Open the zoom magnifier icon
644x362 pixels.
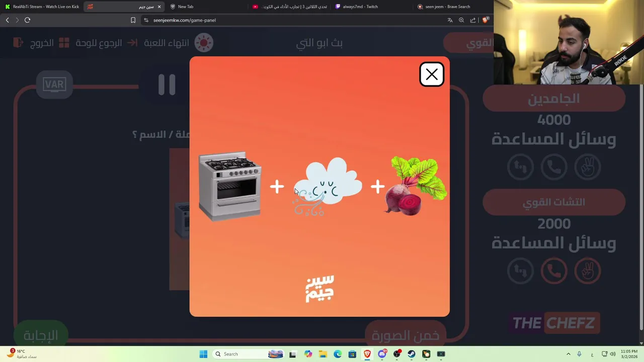click(x=461, y=20)
